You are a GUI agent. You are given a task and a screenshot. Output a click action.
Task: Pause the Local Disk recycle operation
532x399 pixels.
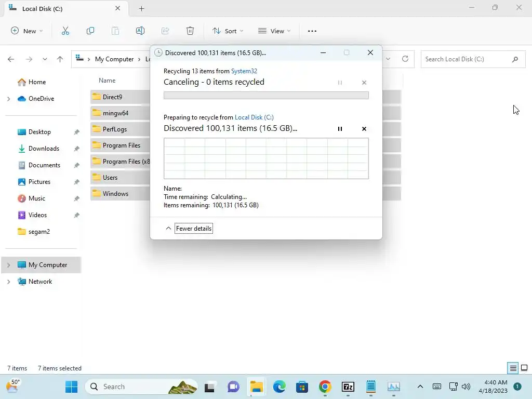point(340,129)
